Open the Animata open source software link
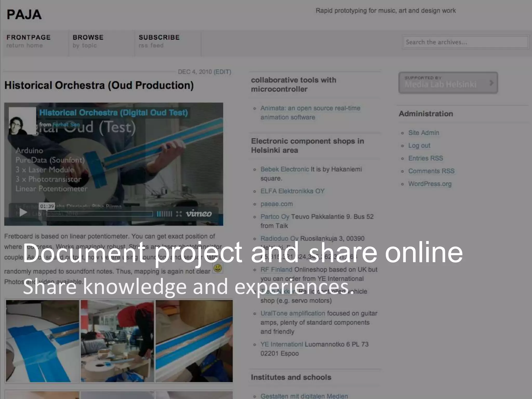This screenshot has width=532, height=399. point(310,113)
